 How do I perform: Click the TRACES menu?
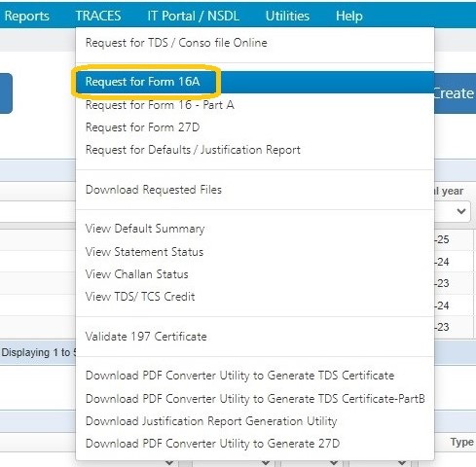pos(98,16)
